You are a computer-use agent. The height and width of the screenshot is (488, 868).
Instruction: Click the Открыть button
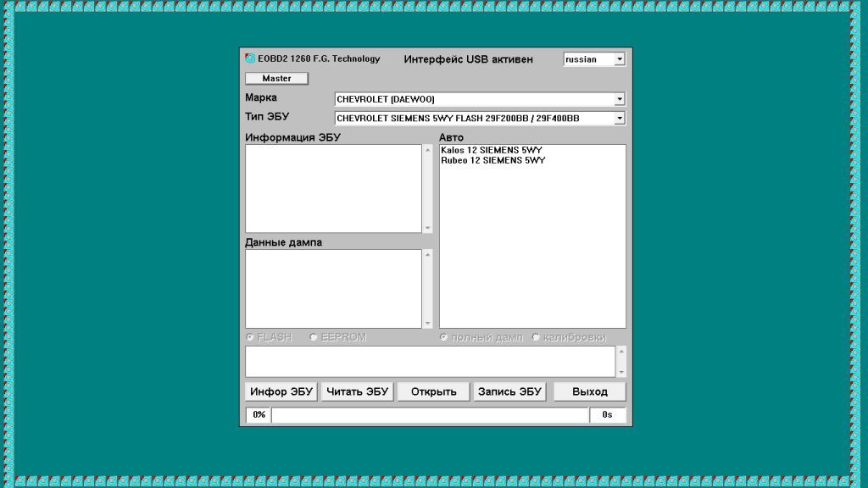click(x=433, y=391)
